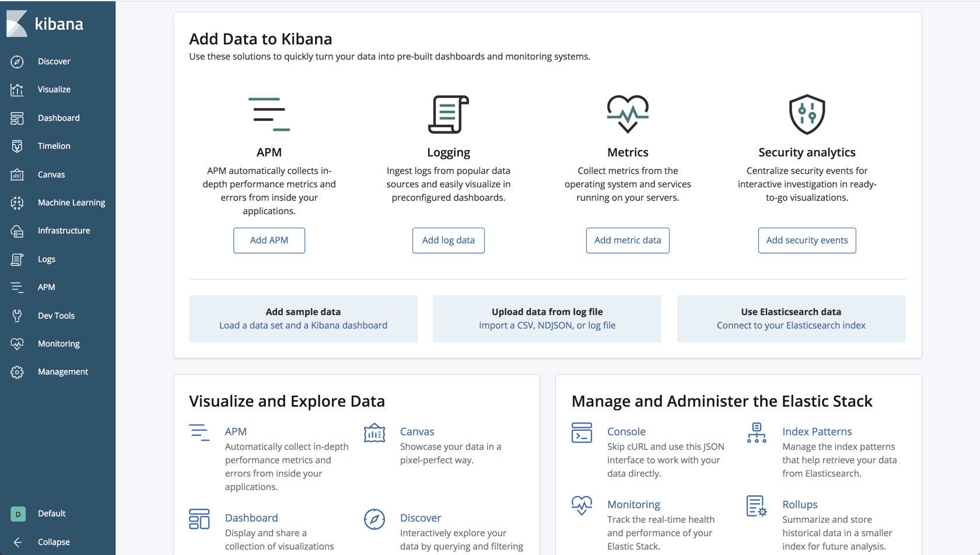The image size is (980, 555).
Task: Click Default space label in sidebar
Action: pos(52,514)
